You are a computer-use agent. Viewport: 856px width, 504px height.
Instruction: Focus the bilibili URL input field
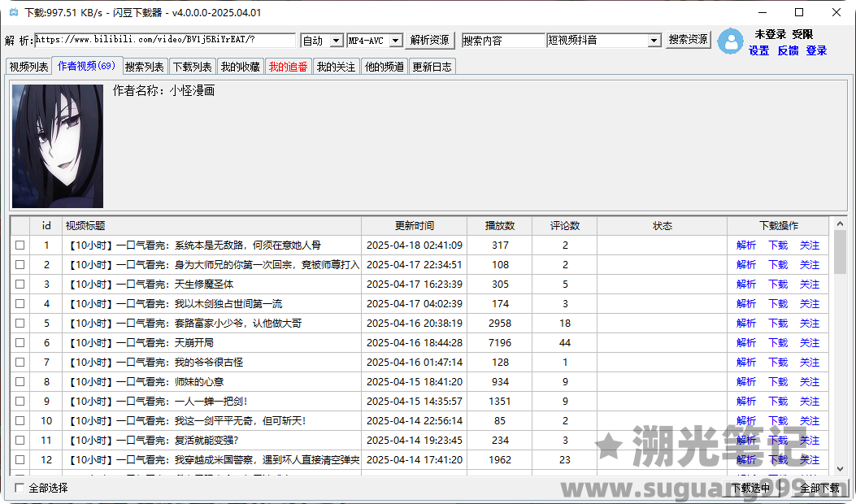[x=165, y=40]
